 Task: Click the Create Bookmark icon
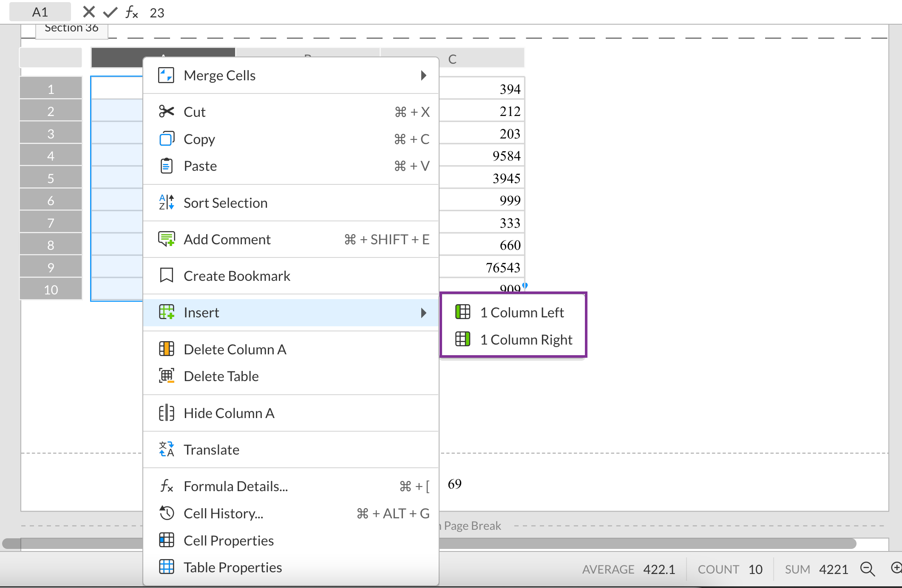(166, 276)
